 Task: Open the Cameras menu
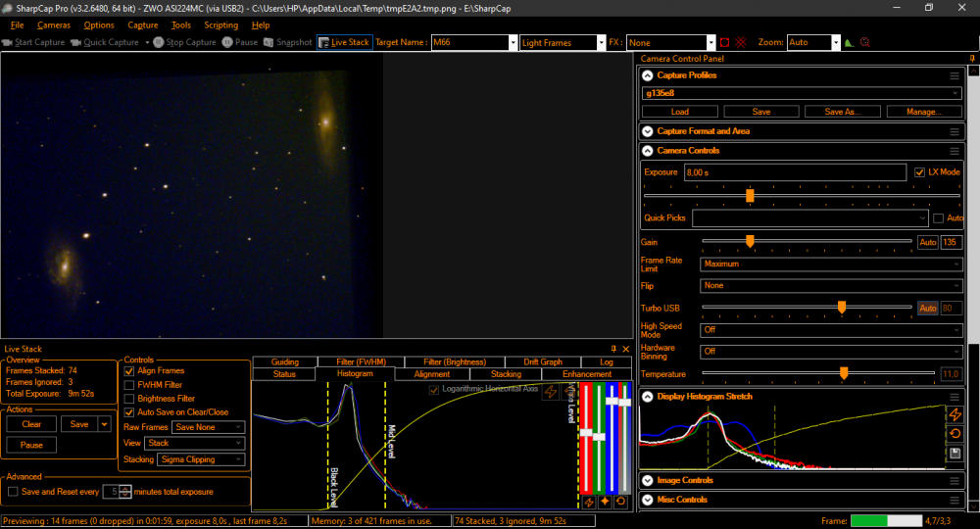pos(54,25)
